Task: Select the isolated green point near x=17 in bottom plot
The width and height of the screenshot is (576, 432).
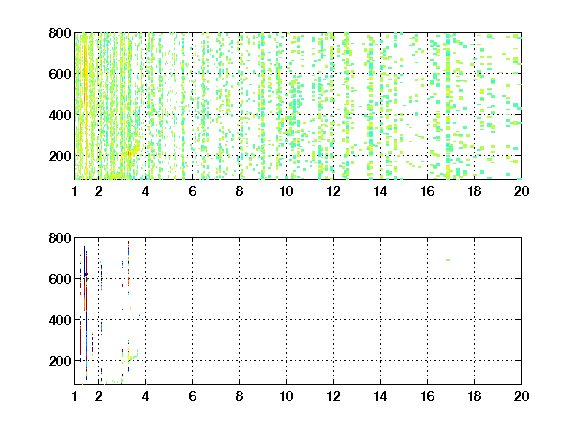Action: [x=448, y=260]
